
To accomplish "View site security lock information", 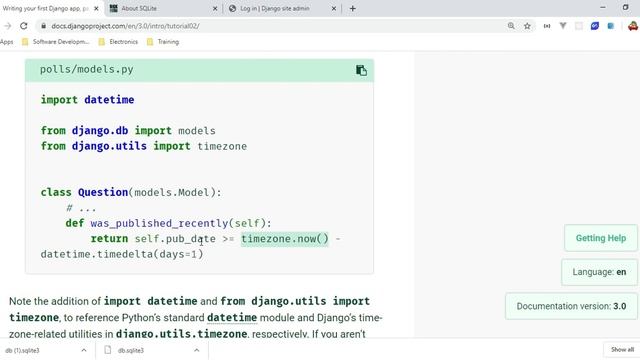I will point(43,26).
